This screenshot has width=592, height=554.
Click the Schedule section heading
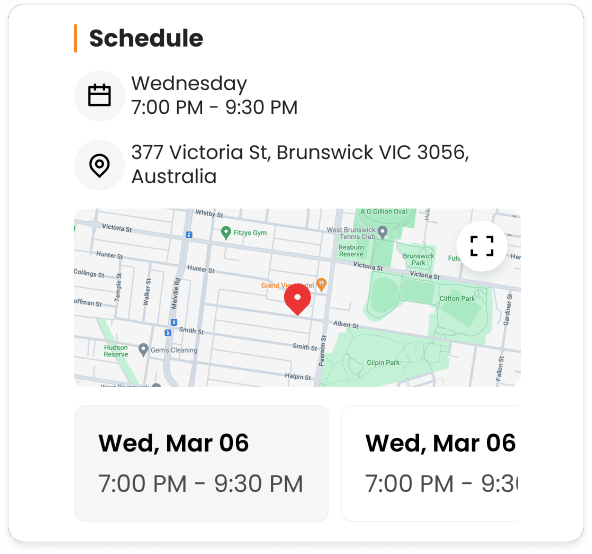pos(146,38)
